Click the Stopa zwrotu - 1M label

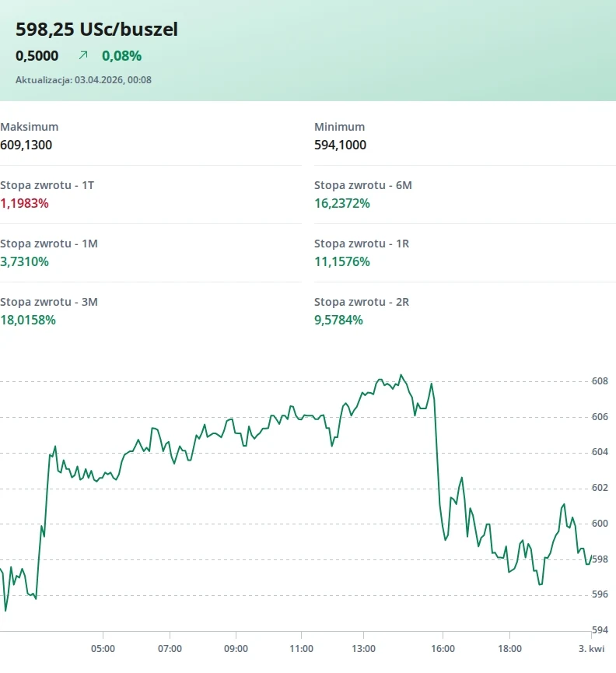pos(49,244)
